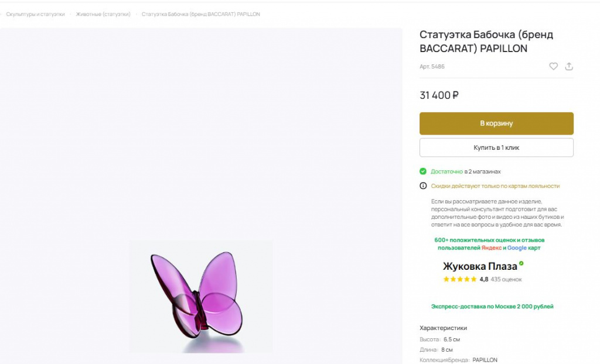
Task: Click the info icon about loyalty card discounts
Action: pos(423,186)
